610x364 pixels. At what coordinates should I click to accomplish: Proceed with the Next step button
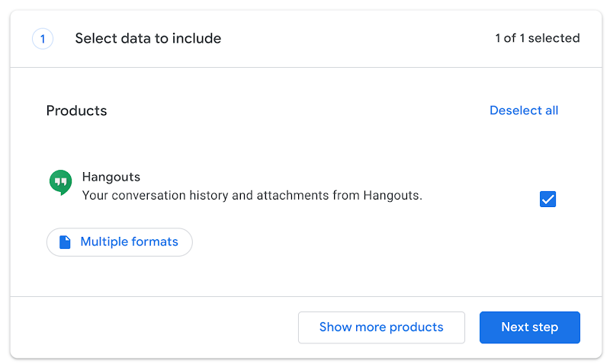pos(529,327)
